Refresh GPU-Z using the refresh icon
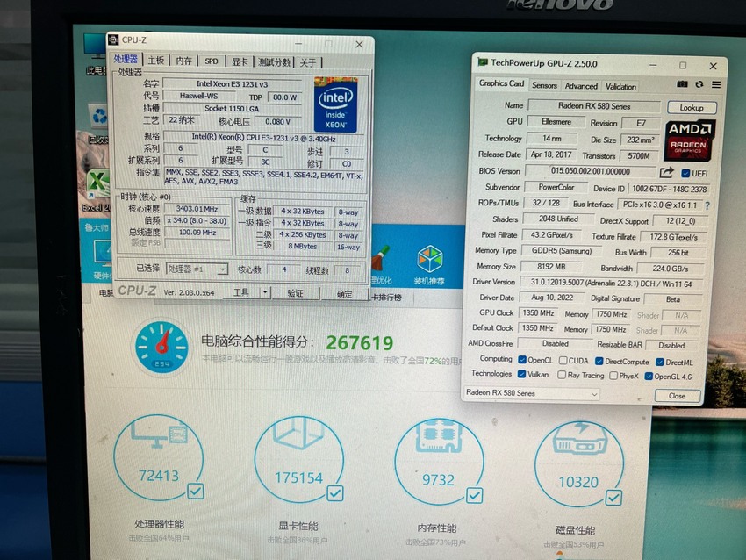 699,84
